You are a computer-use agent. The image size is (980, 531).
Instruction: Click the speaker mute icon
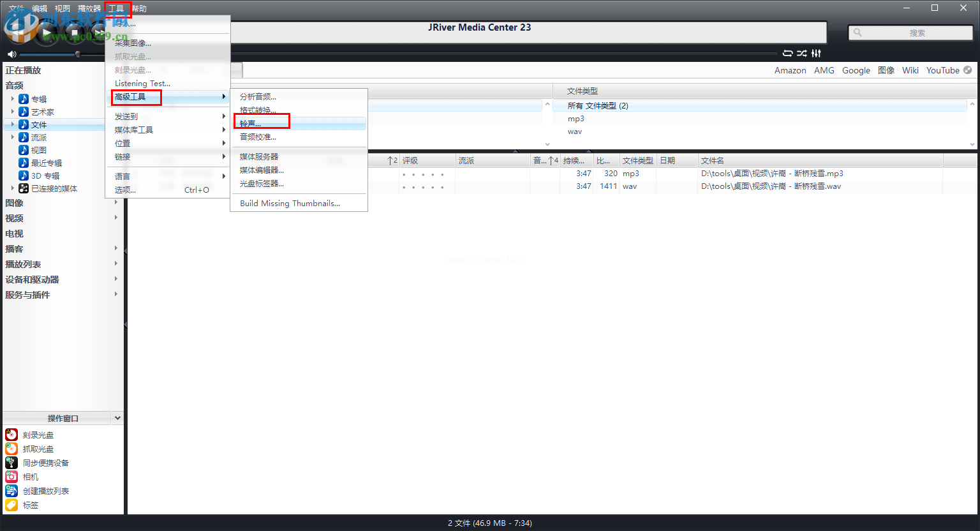click(x=11, y=54)
